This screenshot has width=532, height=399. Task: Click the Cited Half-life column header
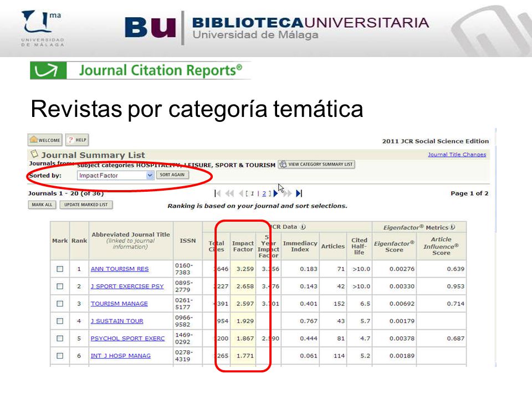[359, 246]
